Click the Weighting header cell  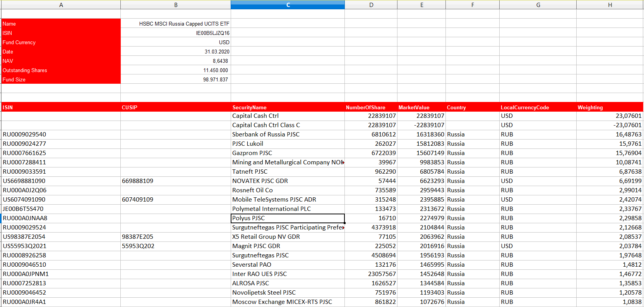[x=609, y=107]
